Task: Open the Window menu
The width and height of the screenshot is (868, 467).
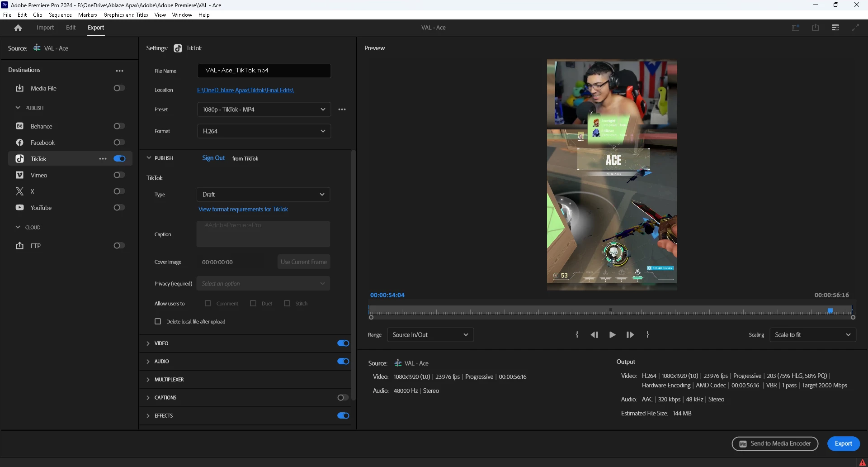Action: 182,15
